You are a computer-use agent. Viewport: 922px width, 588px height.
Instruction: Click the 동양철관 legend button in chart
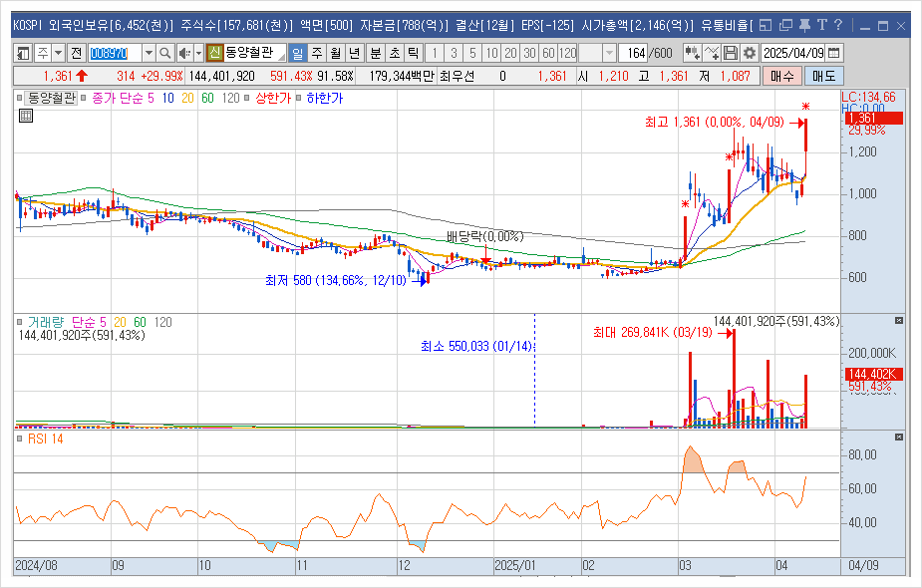click(x=52, y=99)
